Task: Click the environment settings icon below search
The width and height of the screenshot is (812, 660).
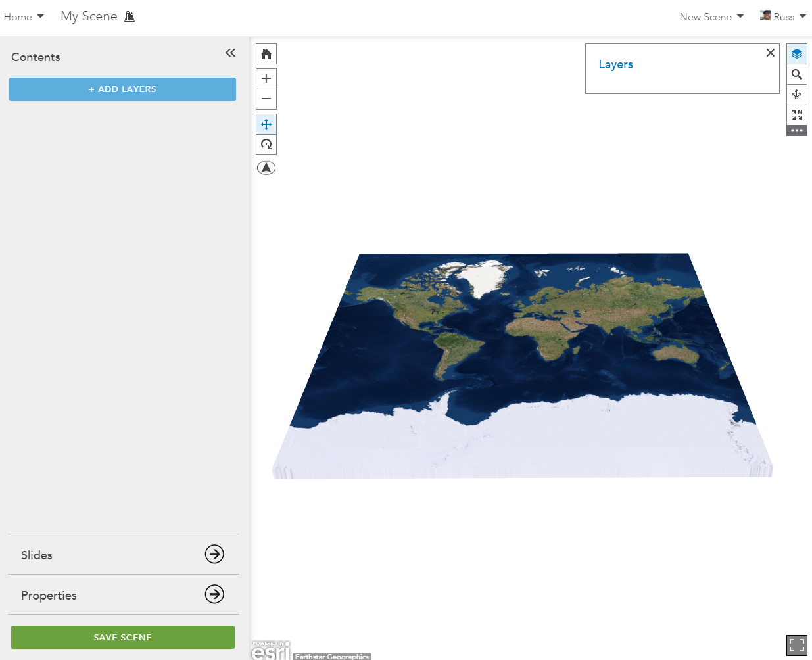Action: (797, 95)
